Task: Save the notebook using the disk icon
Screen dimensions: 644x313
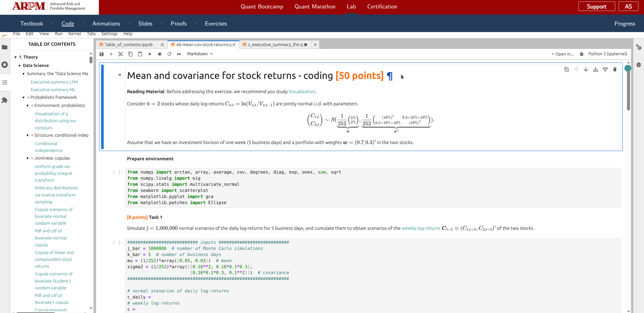Action: (101, 54)
